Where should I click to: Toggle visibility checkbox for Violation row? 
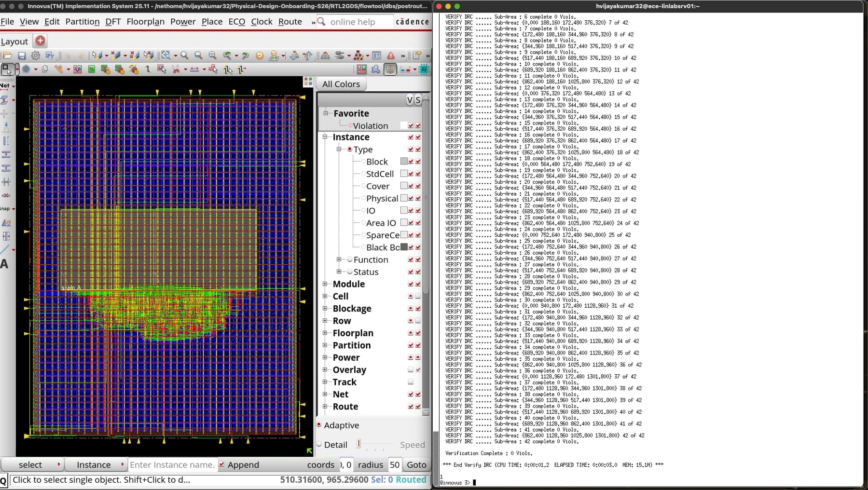(411, 126)
